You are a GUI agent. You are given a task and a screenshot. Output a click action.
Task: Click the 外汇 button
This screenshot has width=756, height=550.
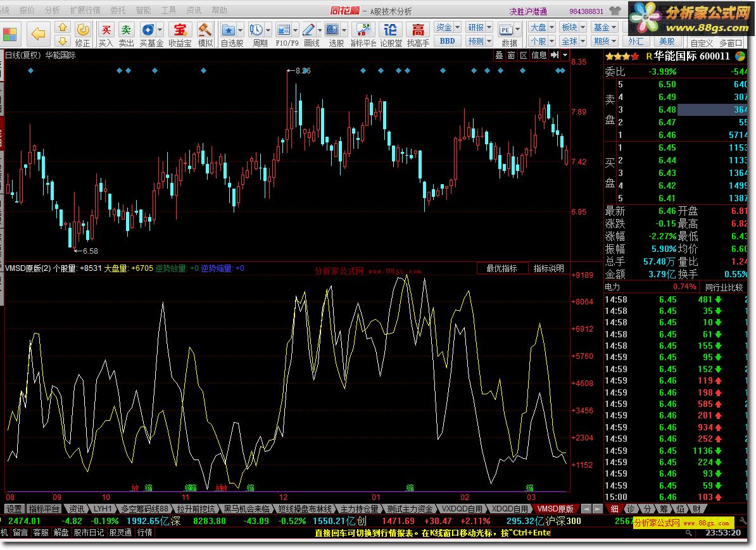click(636, 41)
